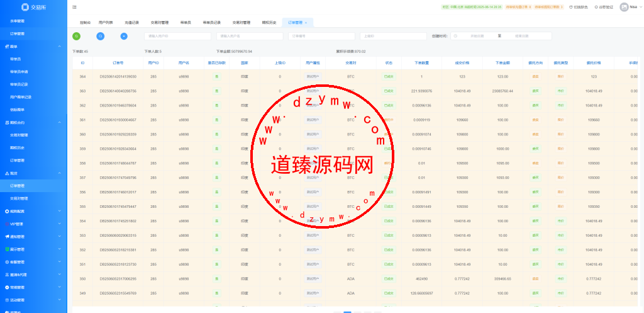Click the 下单金额:50799670.94 summary text
Viewport: 644px width, 313px height.
tap(234, 52)
